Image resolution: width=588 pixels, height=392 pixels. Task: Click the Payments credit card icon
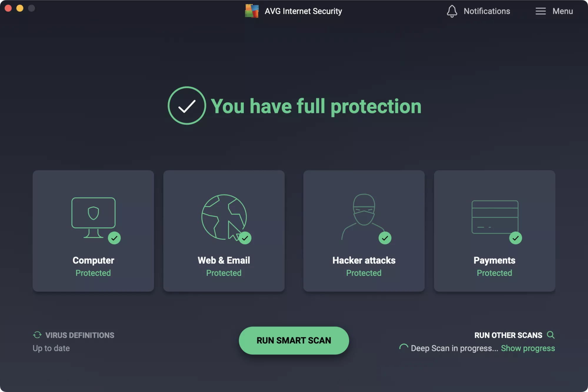click(x=494, y=217)
